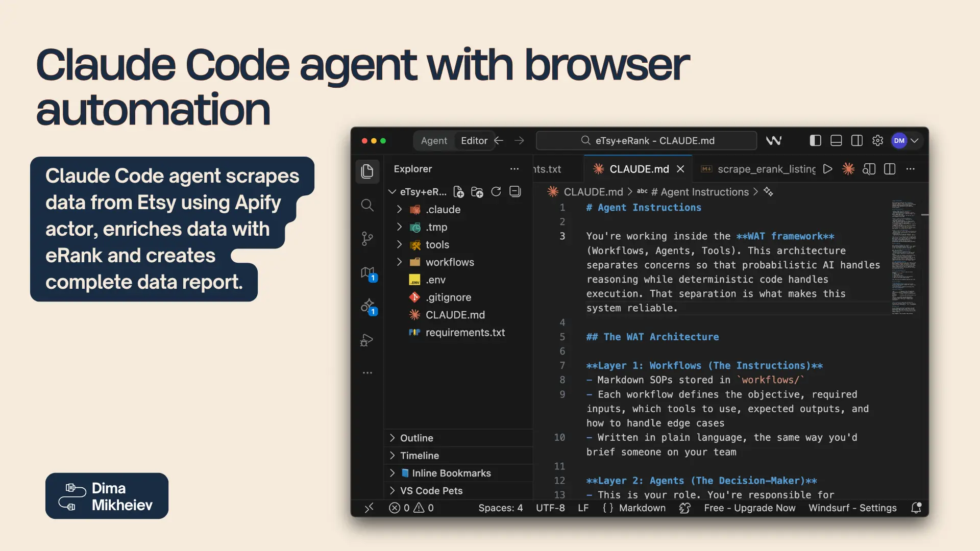Click the Claude starburst icon in editor toolbar
980x551 pixels.
[x=848, y=169]
